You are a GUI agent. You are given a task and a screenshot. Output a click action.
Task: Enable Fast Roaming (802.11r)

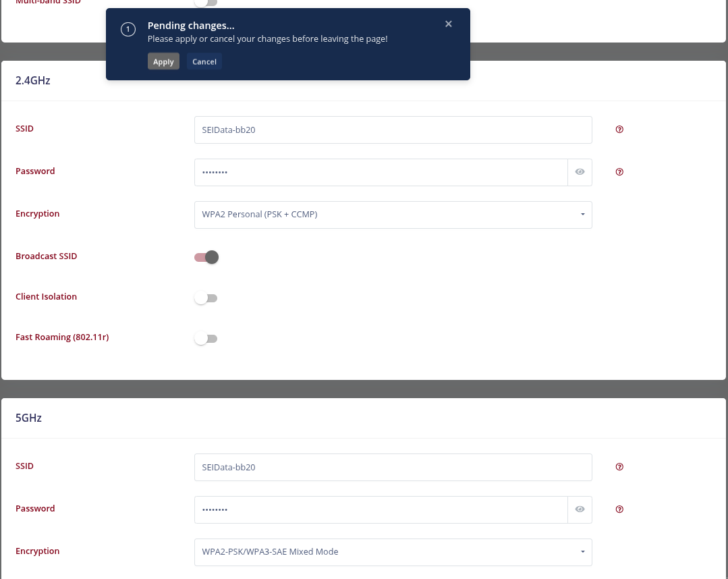tap(206, 339)
